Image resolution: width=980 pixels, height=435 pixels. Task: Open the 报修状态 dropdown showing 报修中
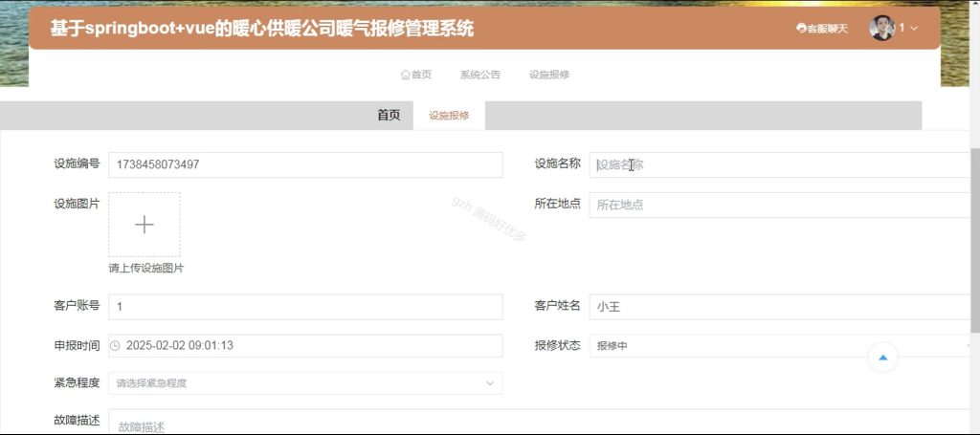tap(780, 345)
